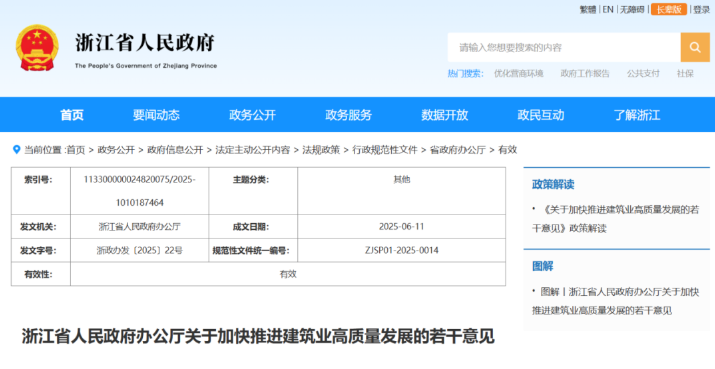Screen dimensions: 715x369
Task: Open the 政务公开 navigation tab
Action: tap(253, 115)
